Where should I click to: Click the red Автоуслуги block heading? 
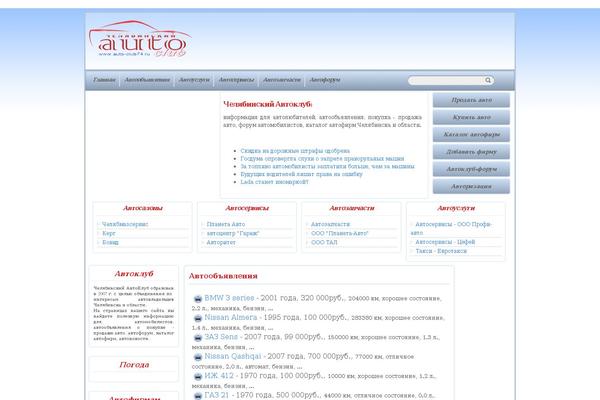(456, 208)
